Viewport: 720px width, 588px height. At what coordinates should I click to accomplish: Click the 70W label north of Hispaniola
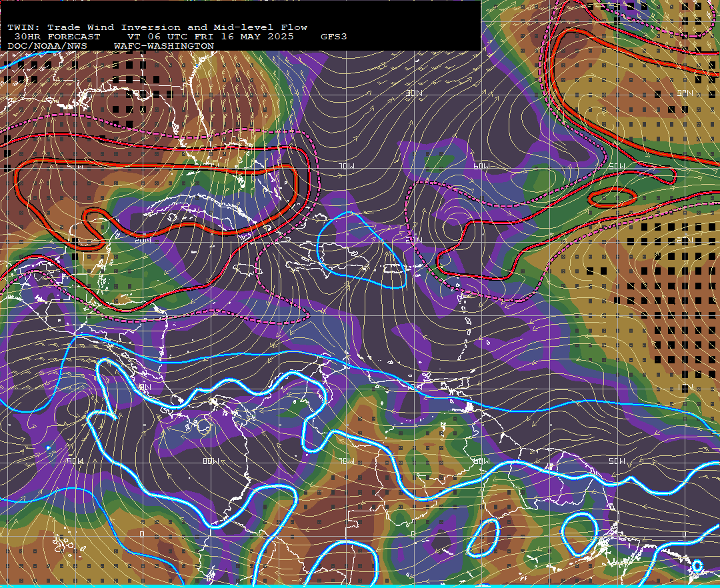click(347, 166)
